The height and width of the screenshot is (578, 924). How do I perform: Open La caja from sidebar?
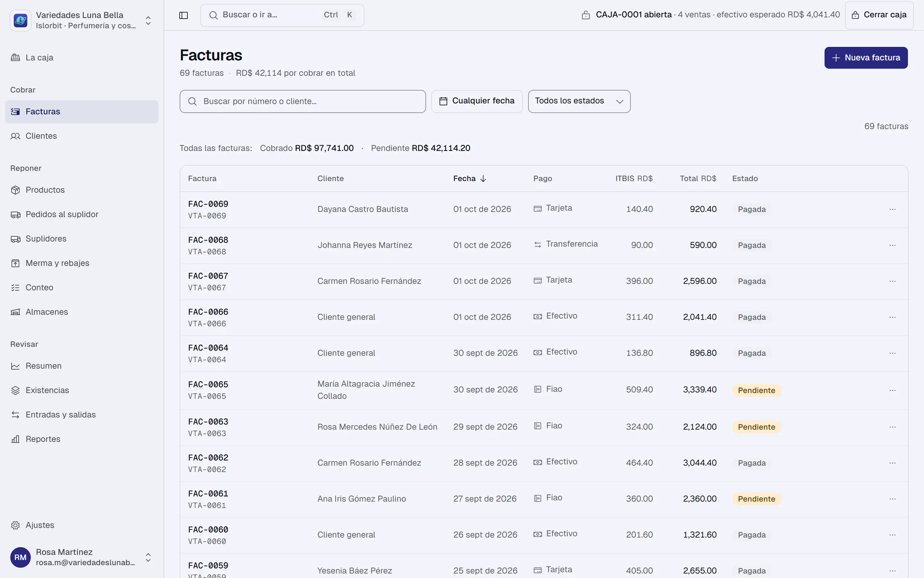[x=82, y=58]
